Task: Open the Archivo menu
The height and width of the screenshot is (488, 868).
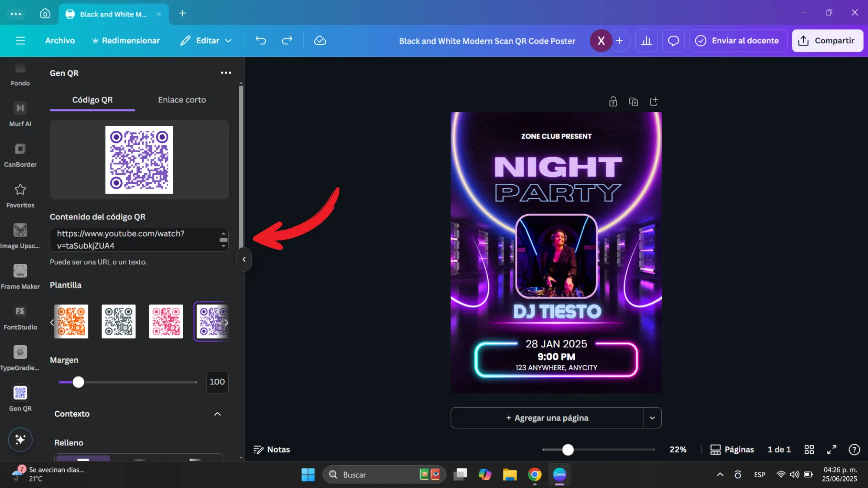Action: coord(60,40)
